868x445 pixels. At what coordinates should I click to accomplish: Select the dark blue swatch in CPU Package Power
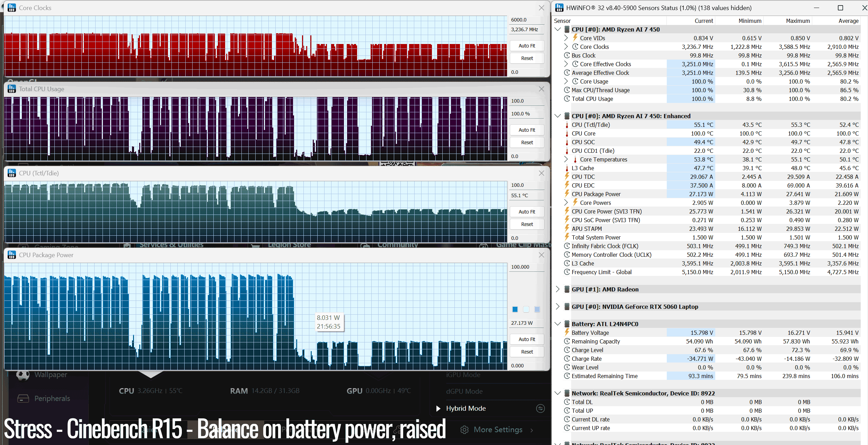pyautogui.click(x=515, y=309)
